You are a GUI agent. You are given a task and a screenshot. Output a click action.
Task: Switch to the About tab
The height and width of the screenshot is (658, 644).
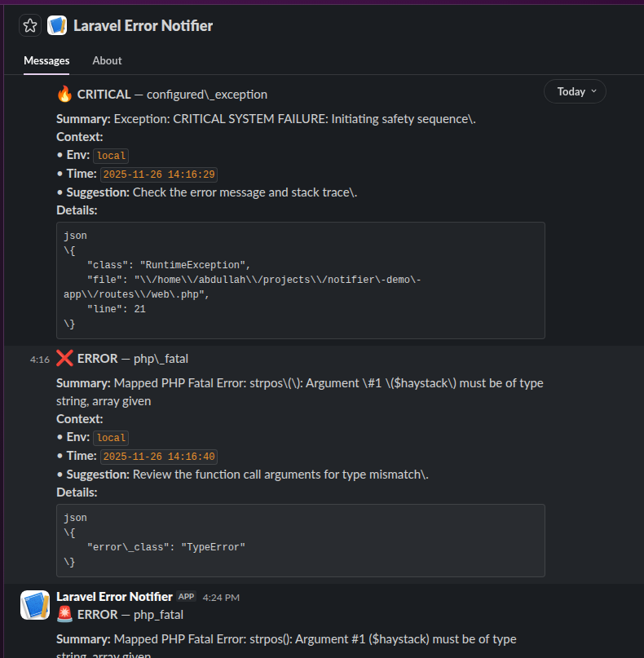pyautogui.click(x=107, y=60)
